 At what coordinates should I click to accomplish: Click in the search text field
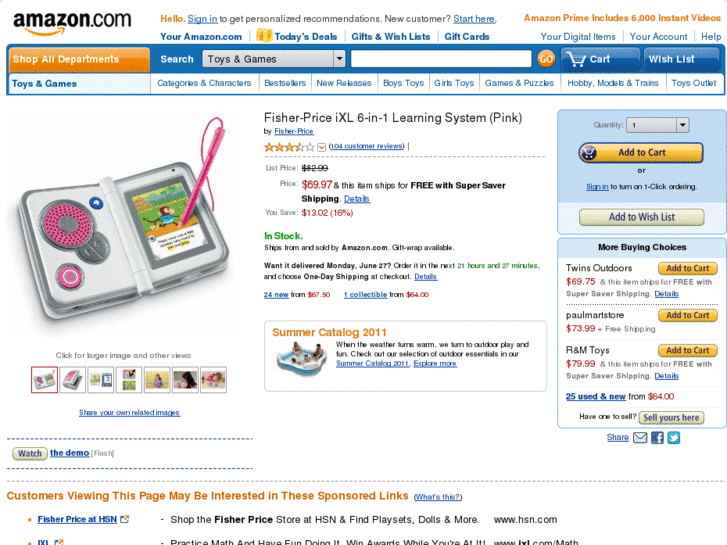coord(441,59)
